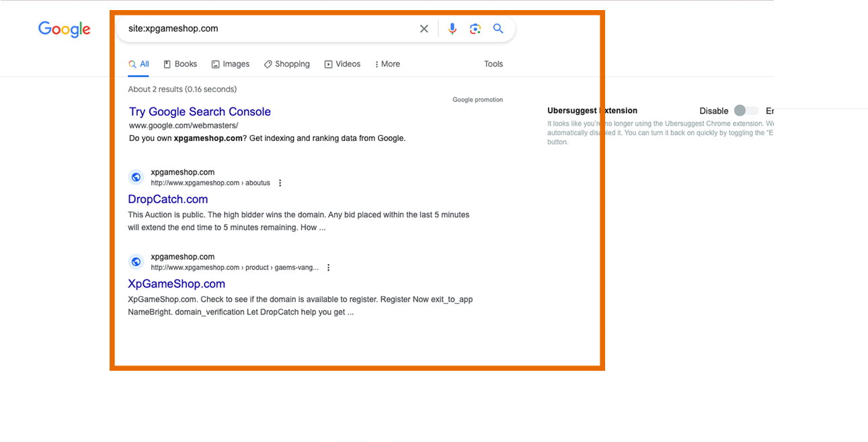This screenshot has width=868, height=442.
Task: Click the Google promotion label
Action: click(477, 100)
